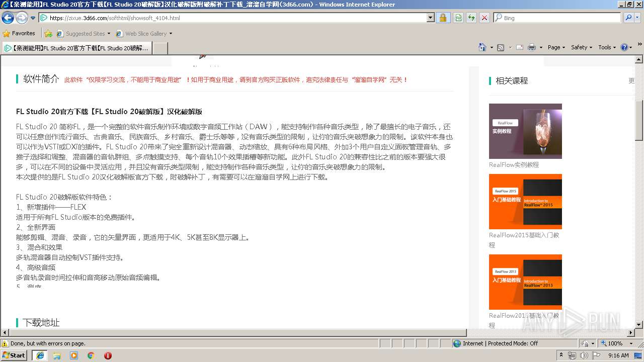This screenshot has width=644, height=362.
Task: Expand the zoom level dropdown arrow
Action: (631, 343)
